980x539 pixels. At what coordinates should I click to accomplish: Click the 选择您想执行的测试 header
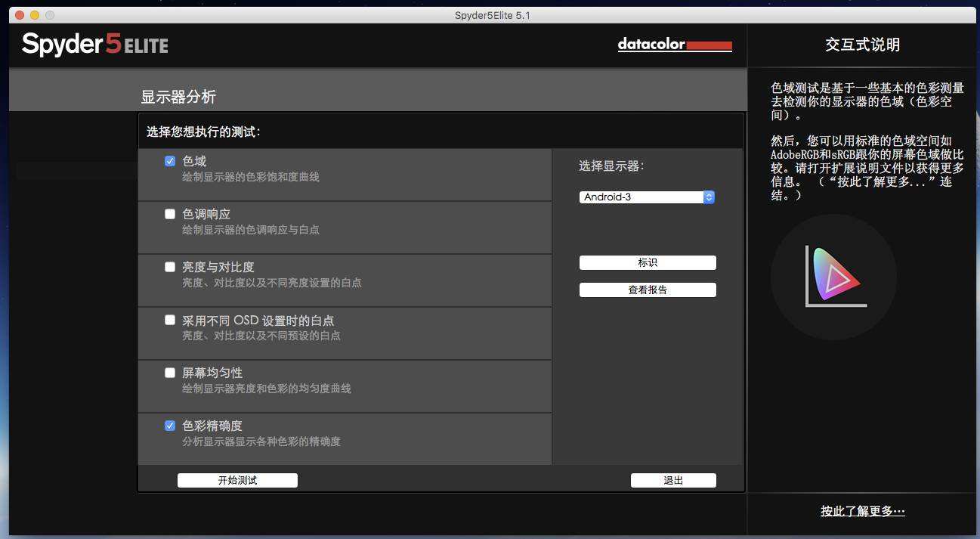click(203, 132)
